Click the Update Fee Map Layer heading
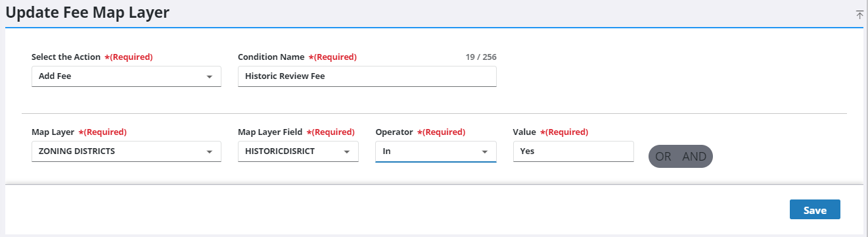The width and height of the screenshot is (868, 237). click(87, 13)
